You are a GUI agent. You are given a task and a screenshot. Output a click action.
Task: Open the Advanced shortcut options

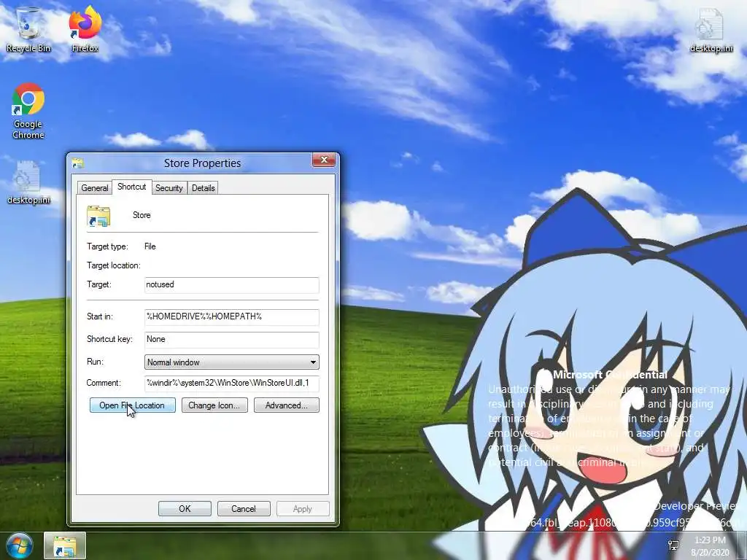pos(286,405)
